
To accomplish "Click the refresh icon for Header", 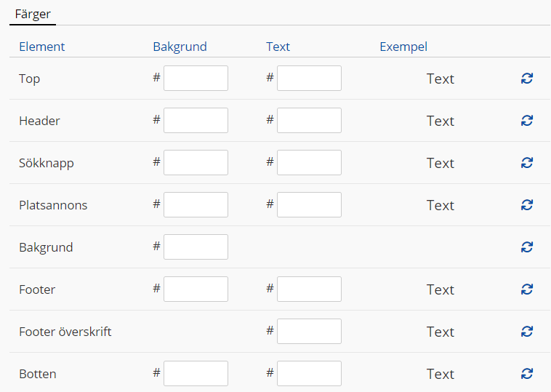I will (527, 121).
